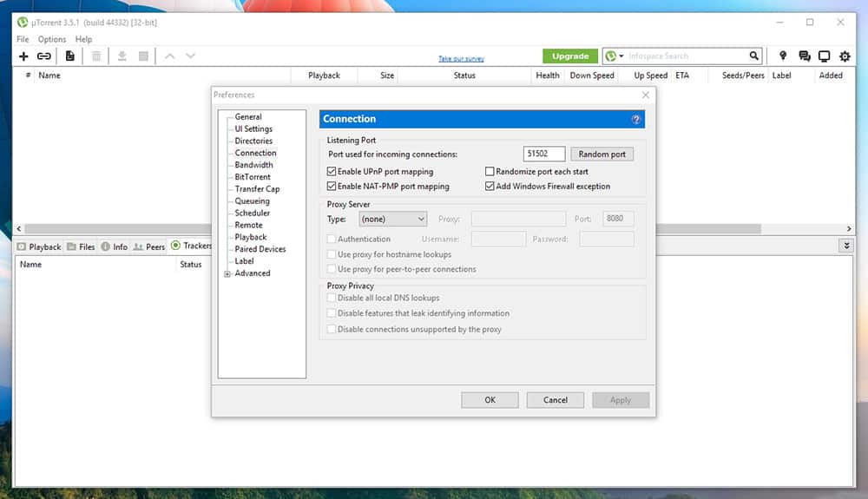Select Transfer Cap in preferences tree
868x499 pixels.
click(257, 189)
